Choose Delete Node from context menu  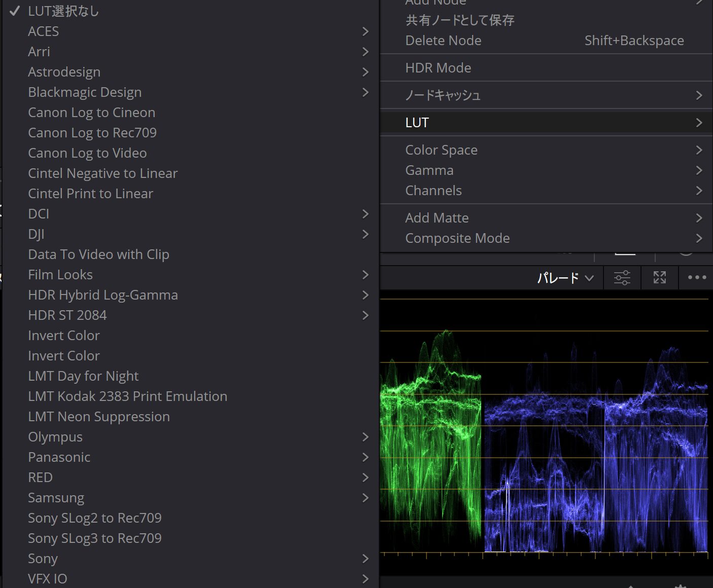[546, 41]
